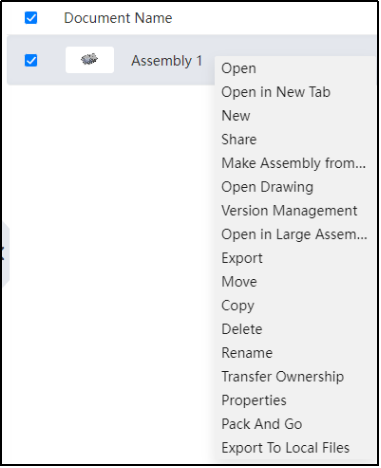Select Open in New Tab
Screen dimensions: 381x468
pos(276,92)
